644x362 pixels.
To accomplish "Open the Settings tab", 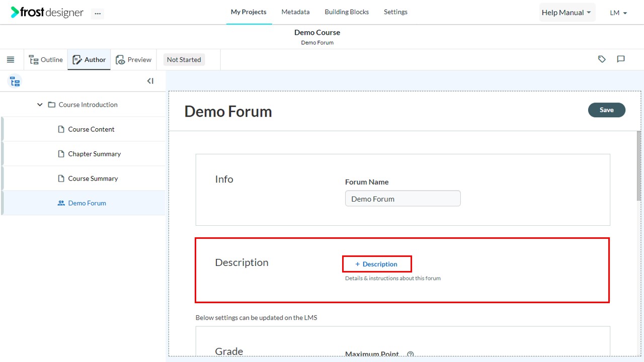I will (395, 12).
